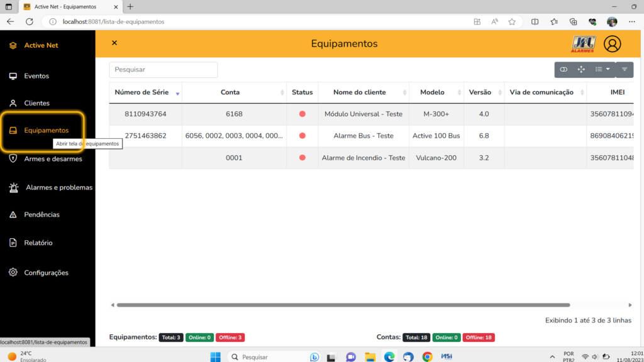
Task: Click inside the Pesquisar search field
Action: pyautogui.click(x=163, y=69)
